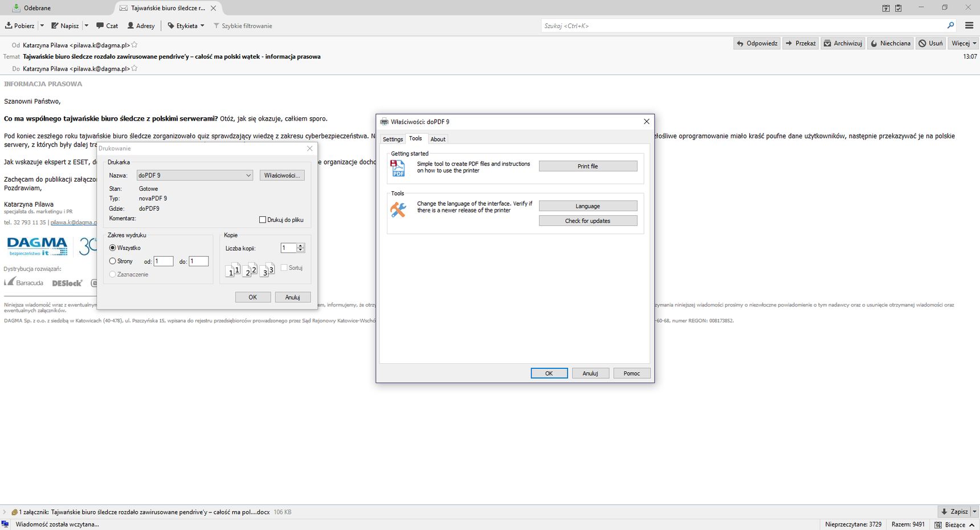This screenshot has width=980, height=530.
Task: Select the Tools tab in doPDF properties
Action: (415, 138)
